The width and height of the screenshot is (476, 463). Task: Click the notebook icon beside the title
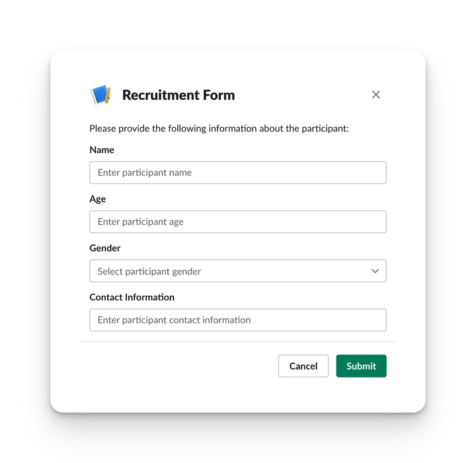(100, 95)
